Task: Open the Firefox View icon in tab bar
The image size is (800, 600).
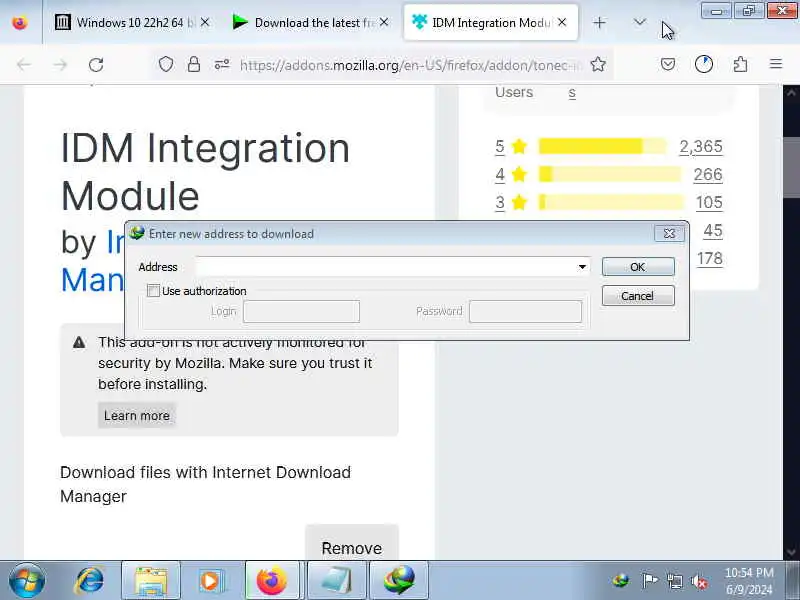Action: 20,23
